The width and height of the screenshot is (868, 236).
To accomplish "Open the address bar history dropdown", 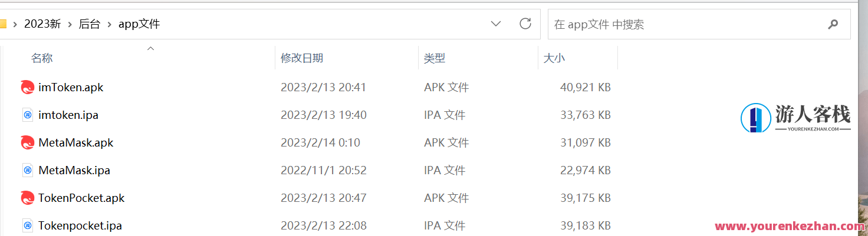I will pos(496,24).
